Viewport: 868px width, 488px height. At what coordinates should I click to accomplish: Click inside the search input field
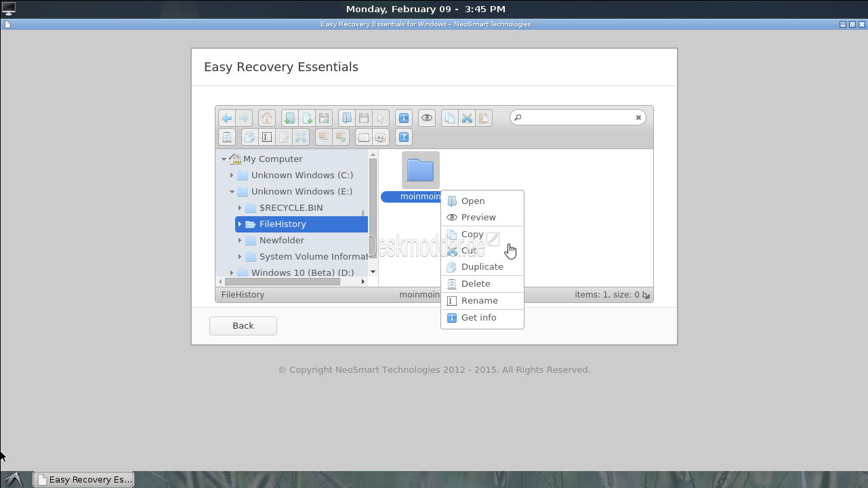coord(578,118)
